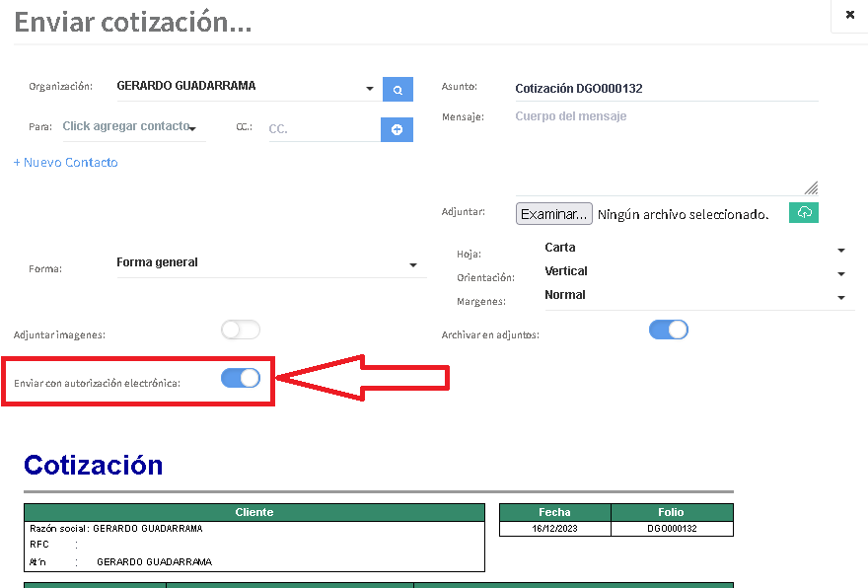Open the Para contact dropdown
The width and height of the screenshot is (868, 588).
[x=193, y=128]
